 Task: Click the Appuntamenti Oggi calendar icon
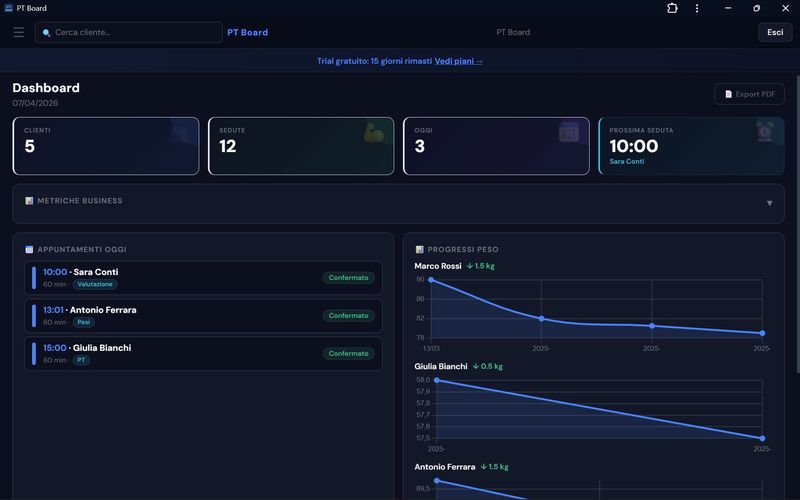tap(29, 249)
